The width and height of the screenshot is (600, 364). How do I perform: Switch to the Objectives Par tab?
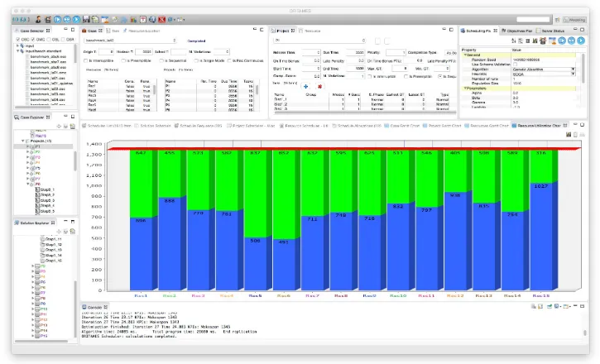click(517, 31)
